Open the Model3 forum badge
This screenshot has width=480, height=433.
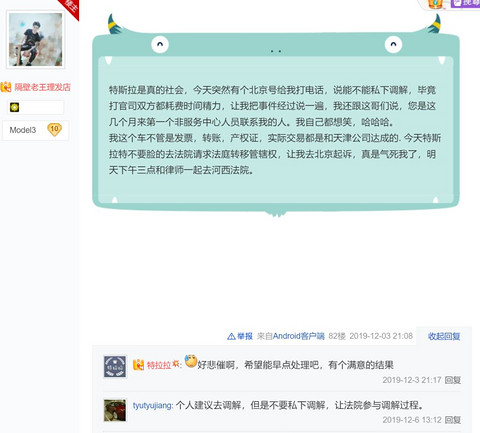23,130
